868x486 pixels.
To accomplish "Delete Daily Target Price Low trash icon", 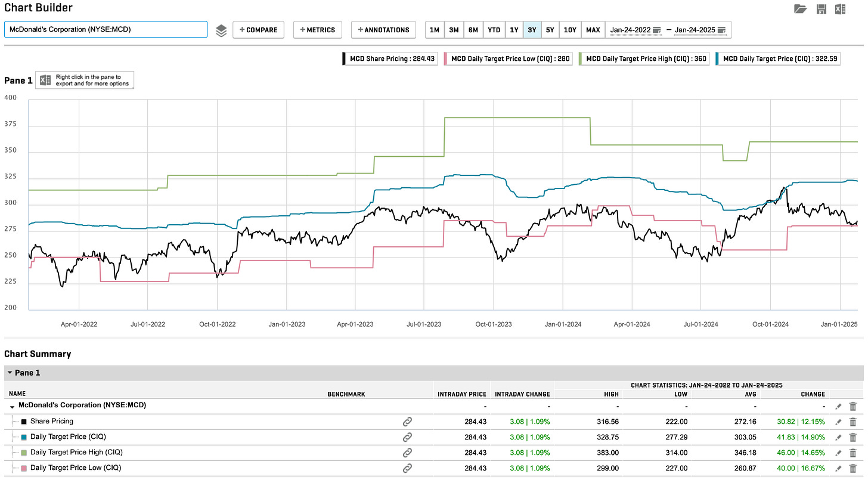I will click(853, 468).
